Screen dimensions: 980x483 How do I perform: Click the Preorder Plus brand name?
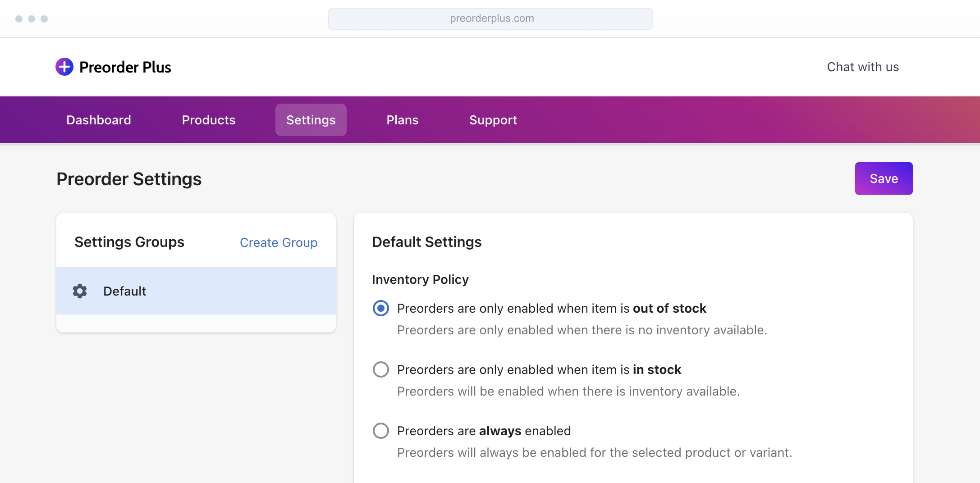click(125, 67)
